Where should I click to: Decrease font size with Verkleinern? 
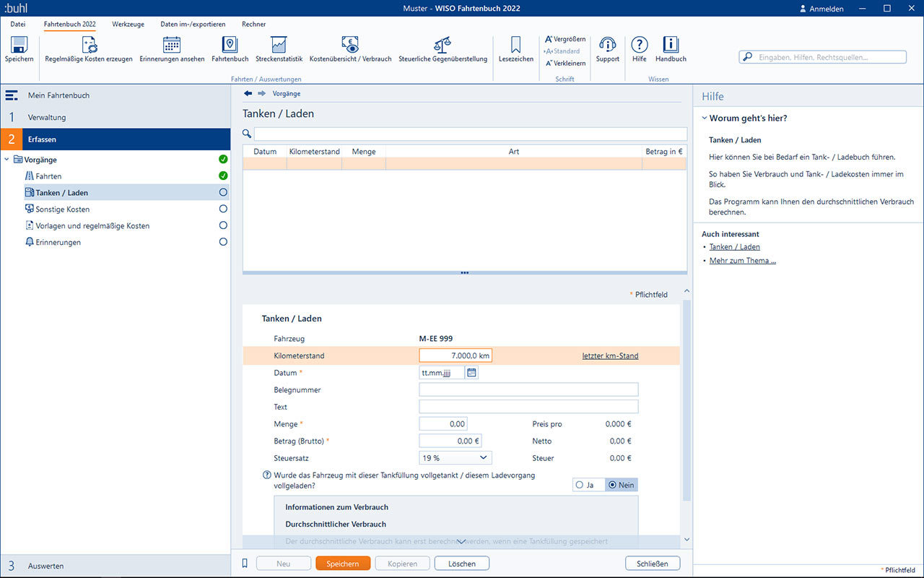point(565,63)
